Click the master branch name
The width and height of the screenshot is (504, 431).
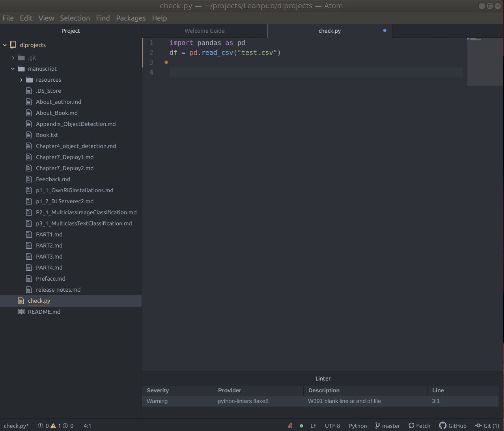[x=391, y=426]
